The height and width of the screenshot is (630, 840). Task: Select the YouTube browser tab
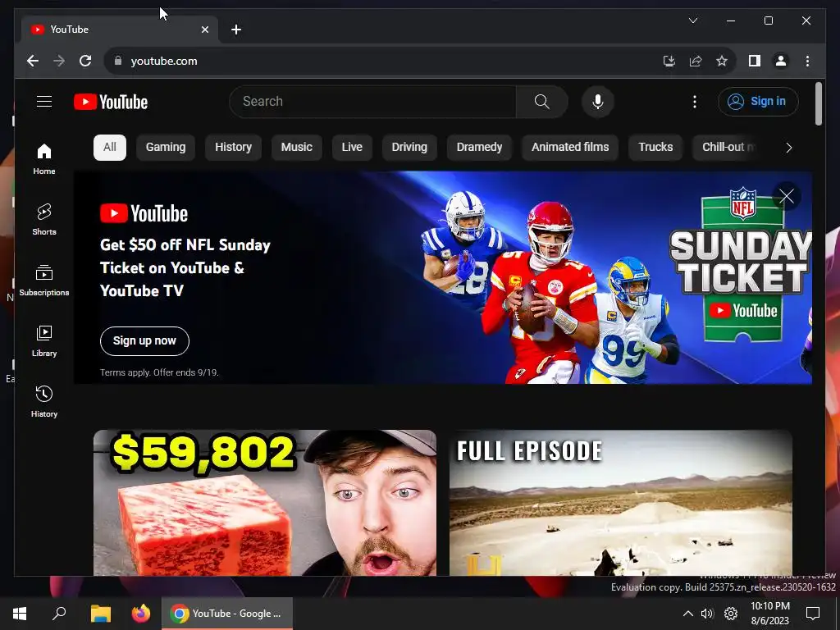coord(120,30)
